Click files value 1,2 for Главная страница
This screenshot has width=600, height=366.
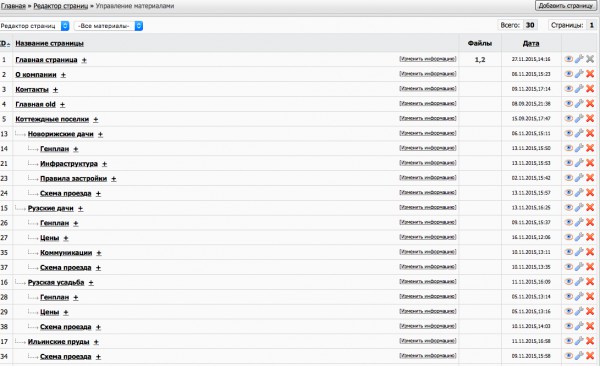[x=480, y=60]
